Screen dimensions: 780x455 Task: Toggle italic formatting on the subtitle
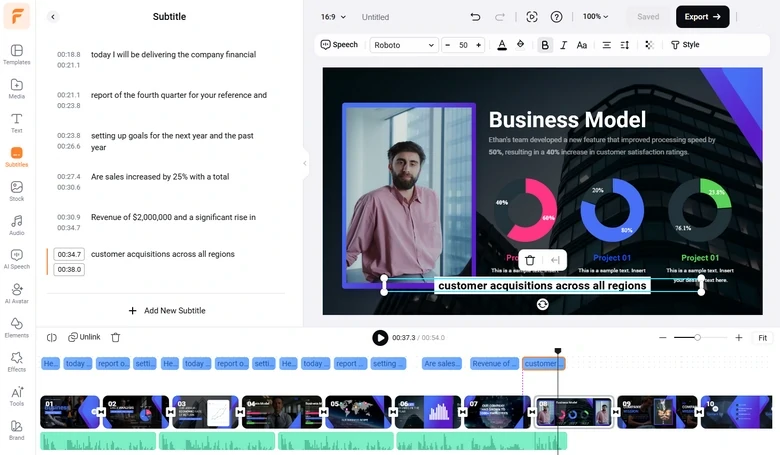tap(563, 45)
